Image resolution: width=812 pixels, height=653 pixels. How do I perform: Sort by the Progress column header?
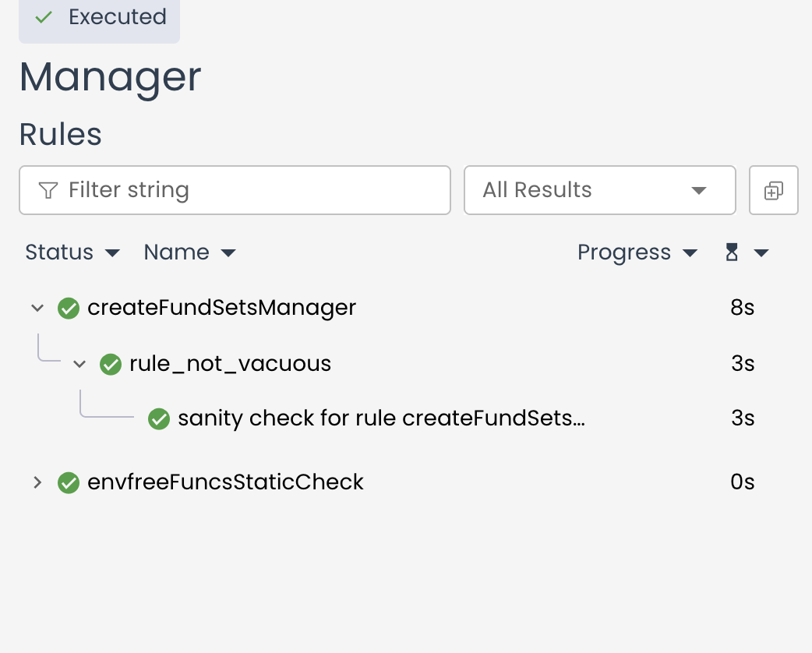636,252
